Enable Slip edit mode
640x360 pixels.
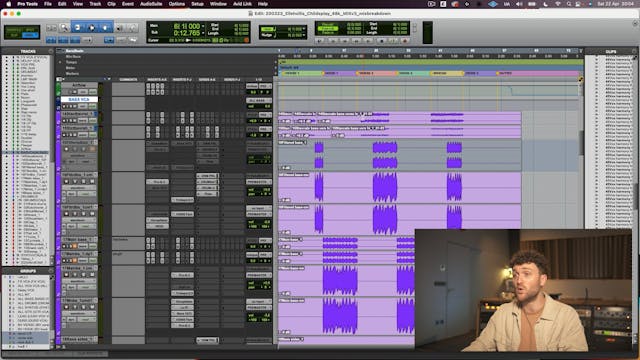pos(14,35)
